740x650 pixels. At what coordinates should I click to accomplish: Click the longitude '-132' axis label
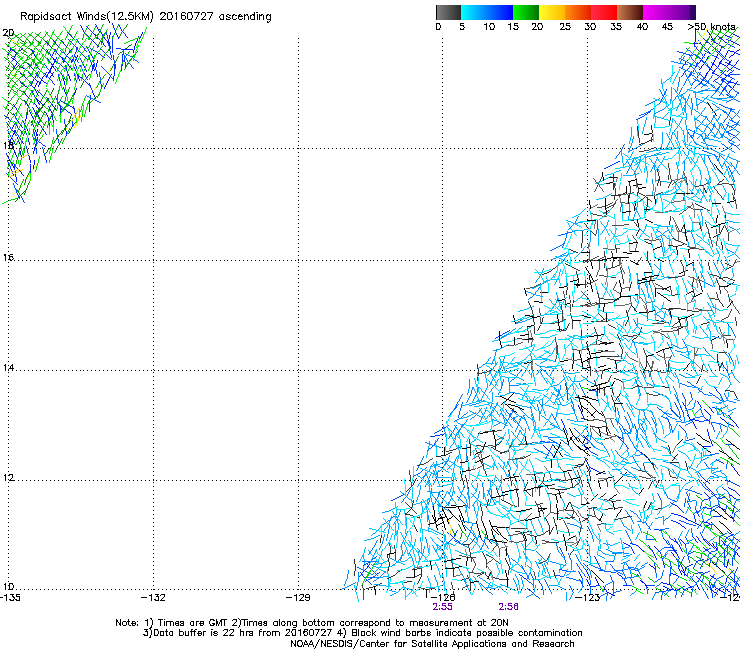coord(154,598)
